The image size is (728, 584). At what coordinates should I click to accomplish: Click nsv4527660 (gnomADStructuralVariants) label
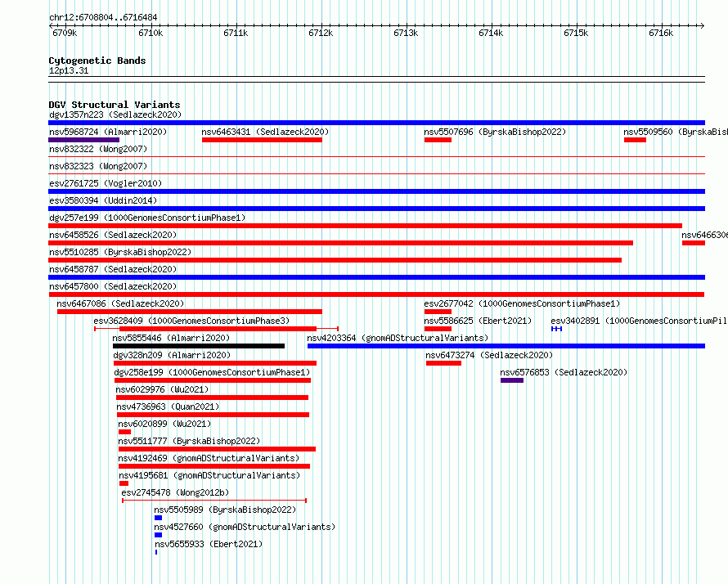pyautogui.click(x=245, y=527)
